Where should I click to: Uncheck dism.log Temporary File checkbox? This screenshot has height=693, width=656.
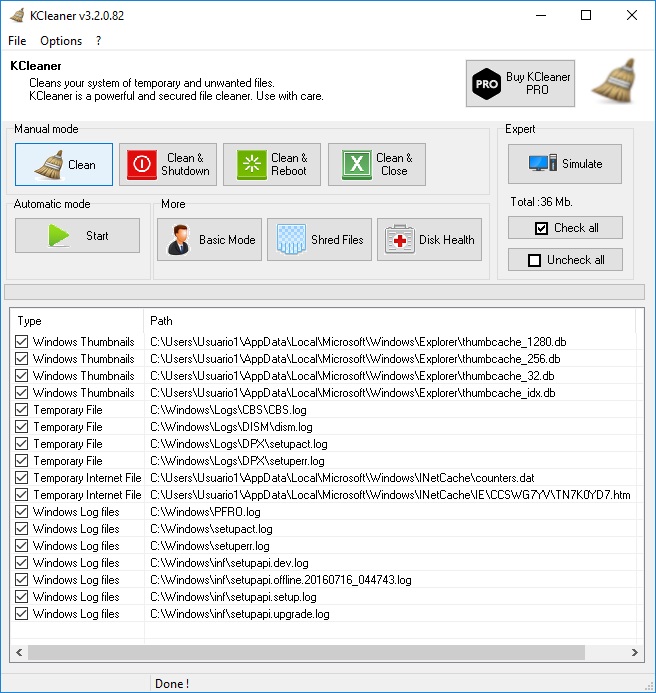coord(21,426)
